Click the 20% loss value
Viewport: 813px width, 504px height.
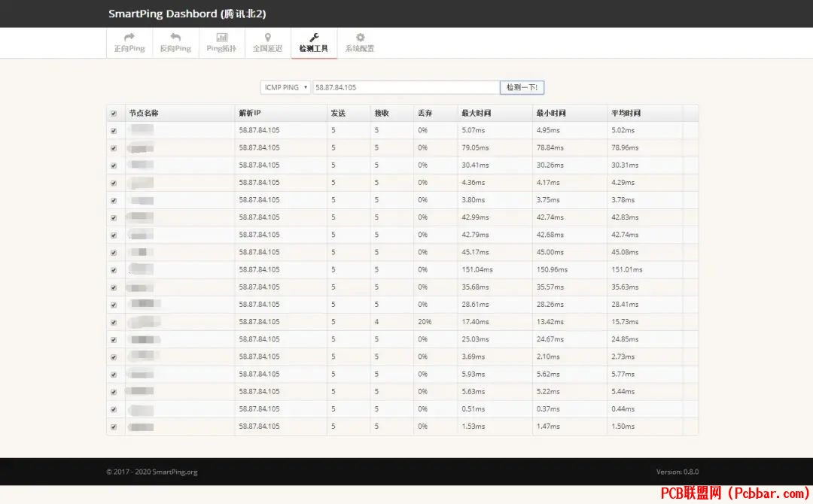pos(425,322)
